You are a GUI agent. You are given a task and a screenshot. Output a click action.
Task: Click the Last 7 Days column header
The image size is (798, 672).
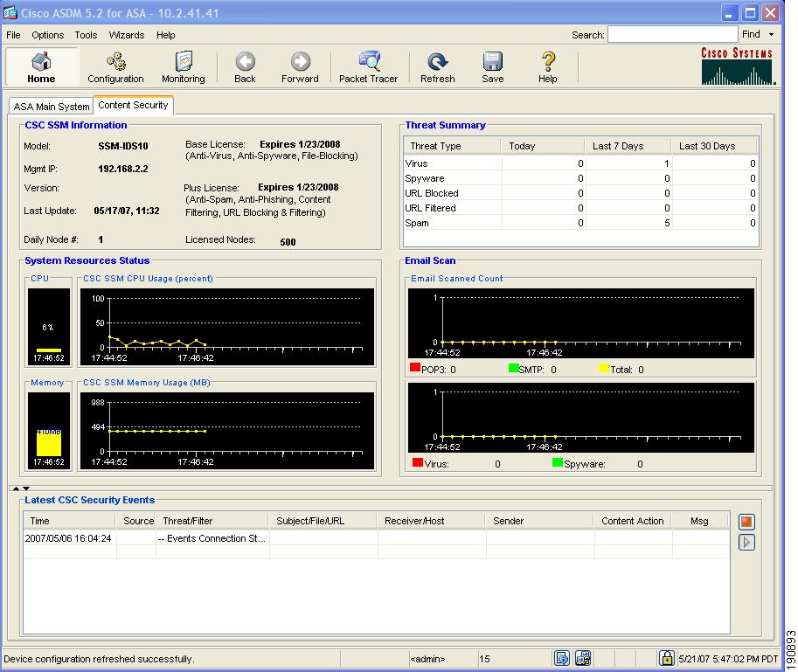pyautogui.click(x=628, y=146)
